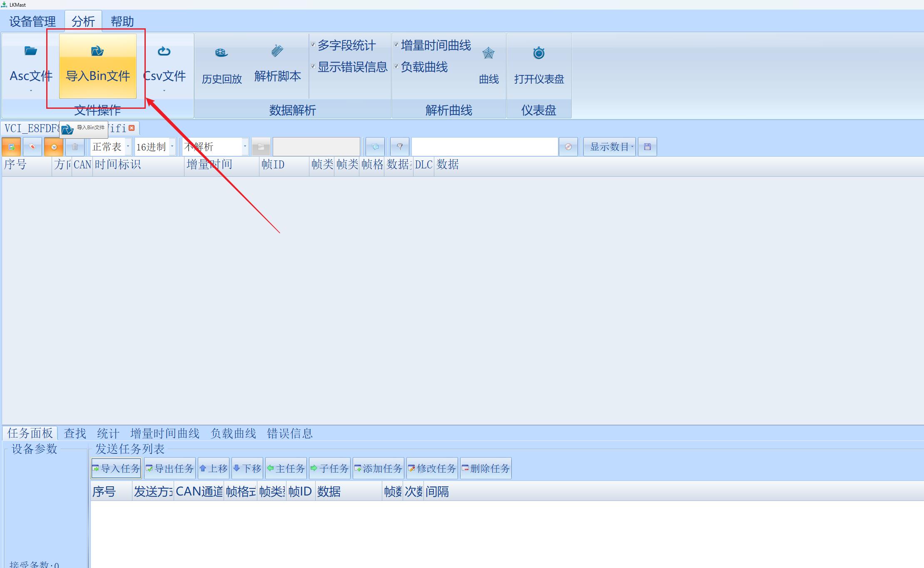Toggle the 显示错误信息 checkbox

point(313,66)
